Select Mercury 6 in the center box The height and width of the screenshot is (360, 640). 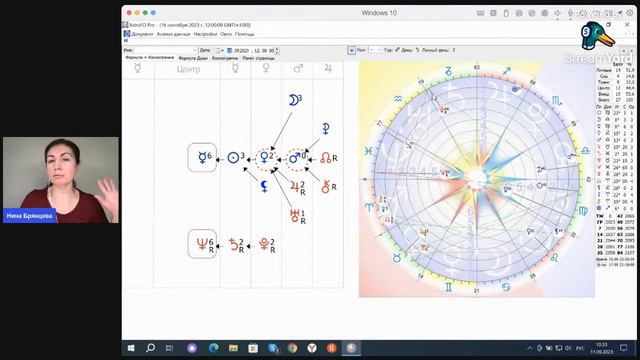pyautogui.click(x=202, y=158)
